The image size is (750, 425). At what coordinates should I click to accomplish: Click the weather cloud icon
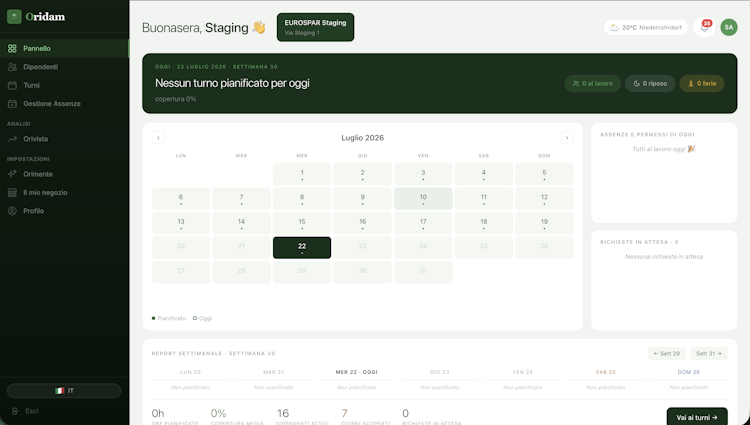[614, 28]
